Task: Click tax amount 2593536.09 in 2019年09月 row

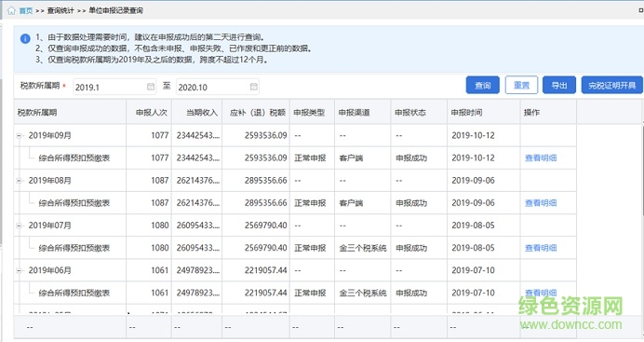Action: (x=266, y=136)
